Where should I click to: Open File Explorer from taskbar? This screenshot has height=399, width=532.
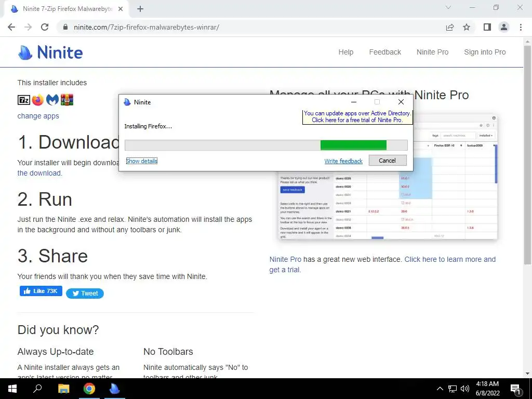coord(63,389)
